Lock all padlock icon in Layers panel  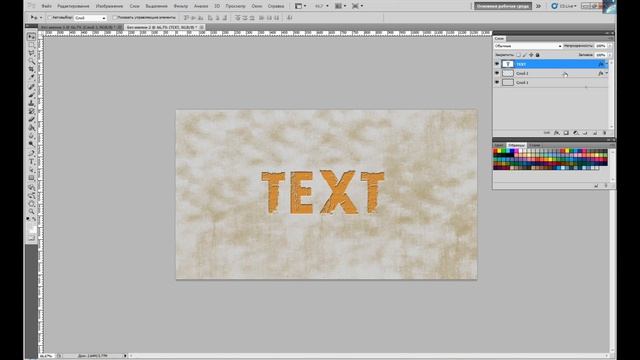538,55
